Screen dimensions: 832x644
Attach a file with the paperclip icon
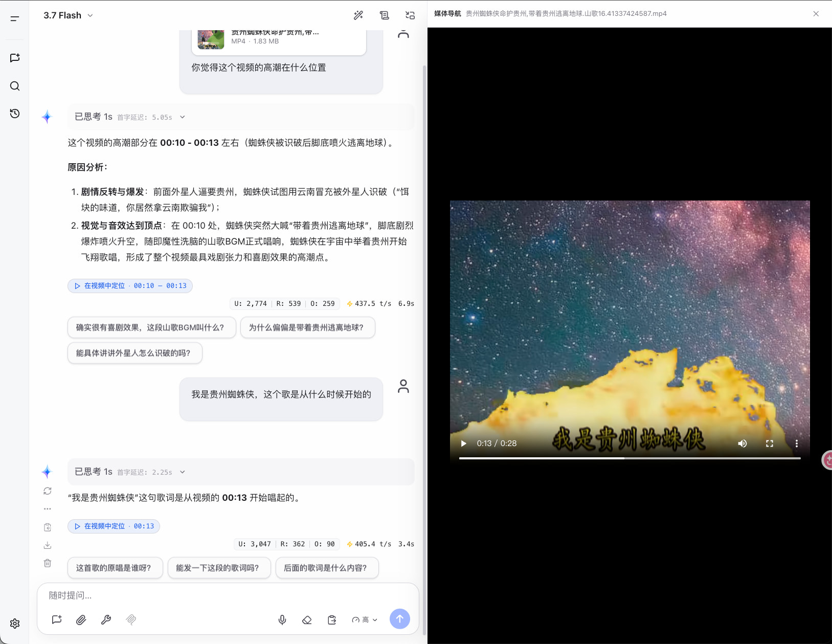pyautogui.click(x=81, y=619)
